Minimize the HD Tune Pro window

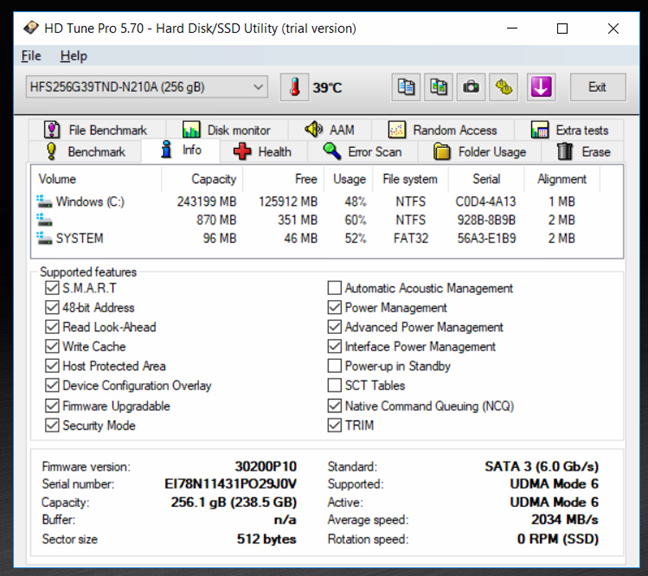click(x=512, y=29)
